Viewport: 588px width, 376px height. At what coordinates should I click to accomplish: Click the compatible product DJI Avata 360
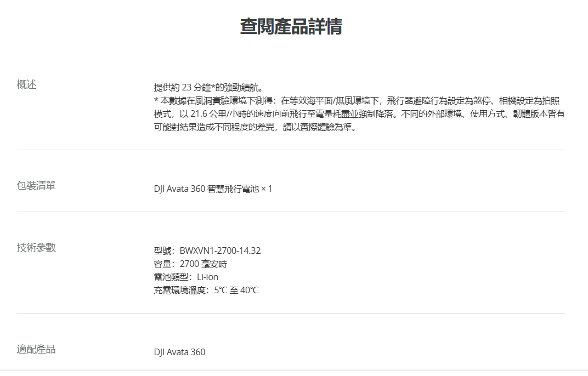click(x=179, y=352)
